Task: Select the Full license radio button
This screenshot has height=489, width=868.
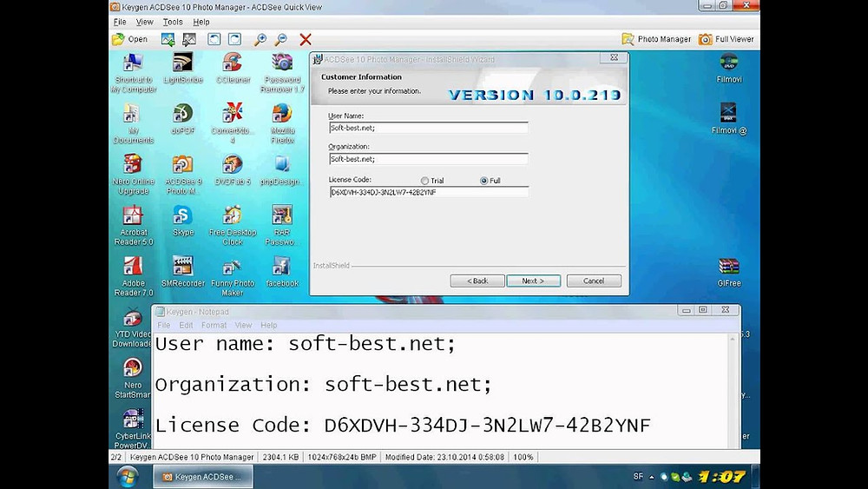Action: coord(483,181)
